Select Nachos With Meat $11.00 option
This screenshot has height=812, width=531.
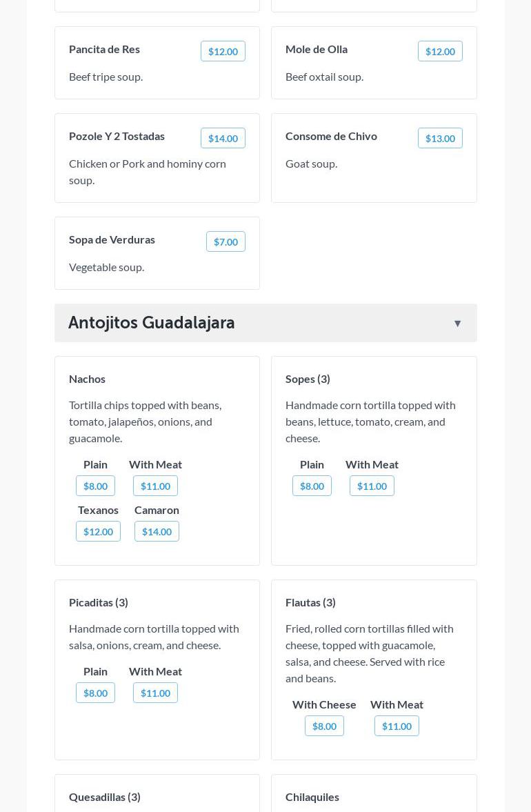(x=155, y=486)
